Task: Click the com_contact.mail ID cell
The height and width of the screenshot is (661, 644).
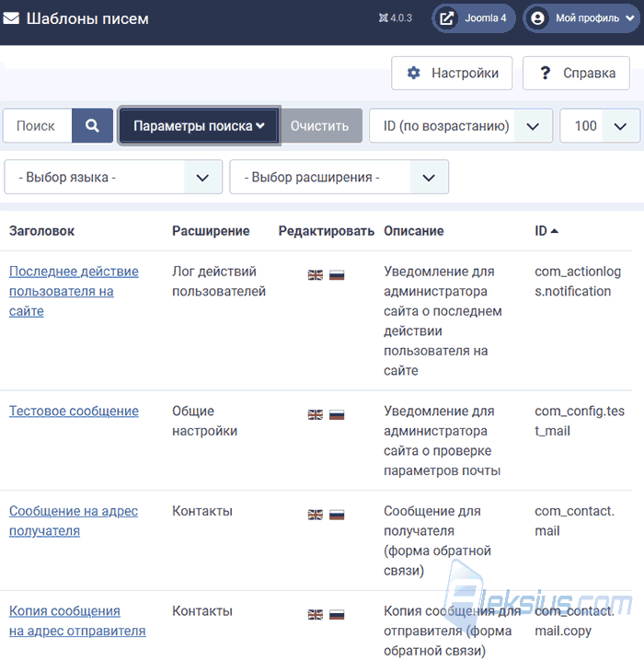Action: (574, 521)
